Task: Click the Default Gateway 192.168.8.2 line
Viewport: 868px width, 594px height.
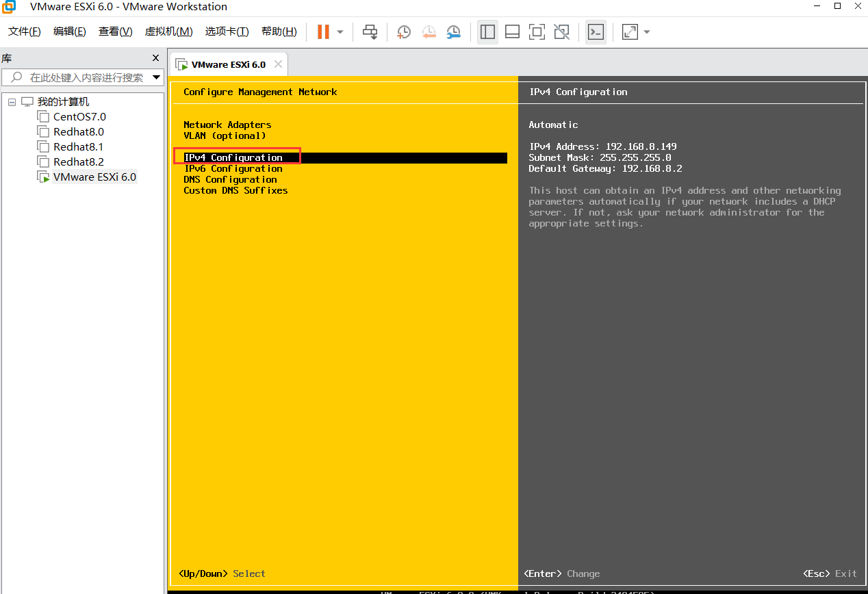Action: (x=605, y=168)
